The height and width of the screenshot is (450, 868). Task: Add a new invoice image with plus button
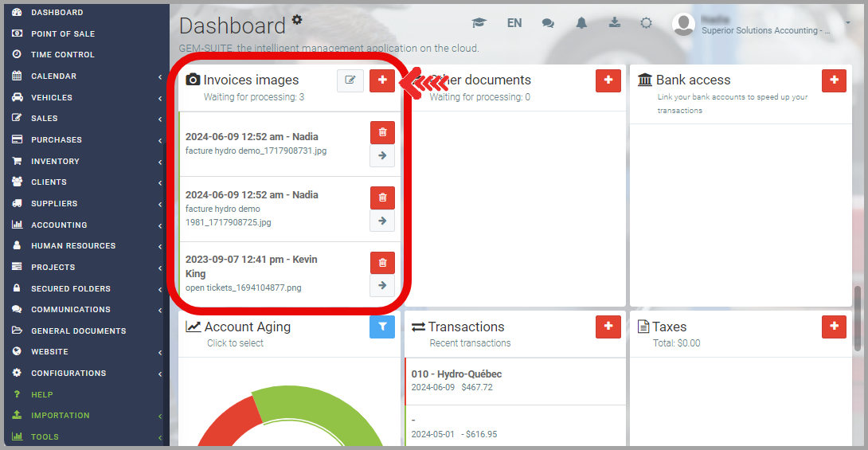click(382, 80)
